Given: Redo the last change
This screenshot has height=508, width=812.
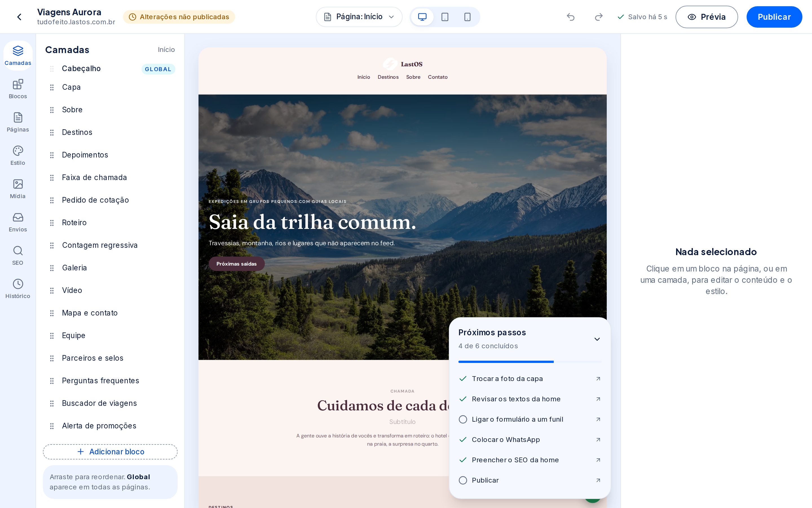Looking at the screenshot, I should 599,17.
